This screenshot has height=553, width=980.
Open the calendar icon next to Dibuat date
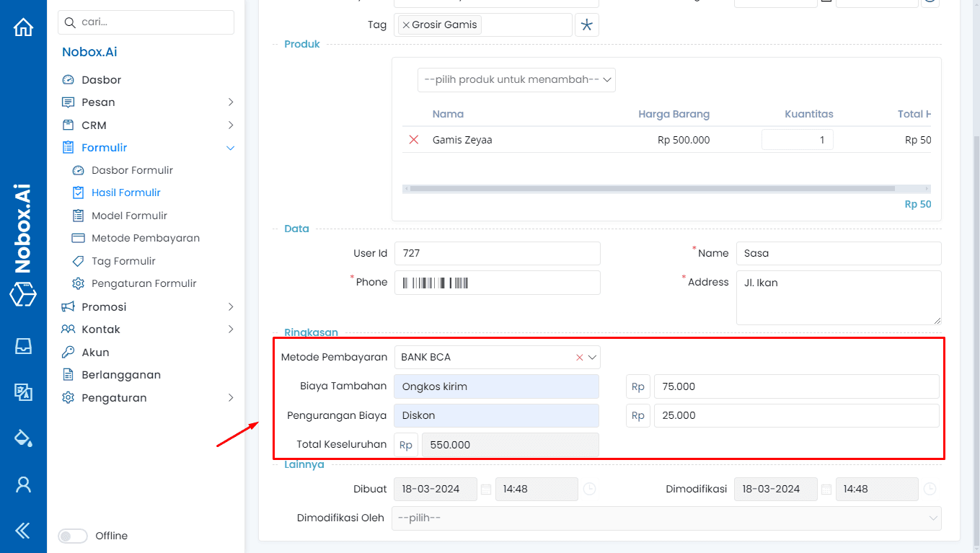pos(486,489)
